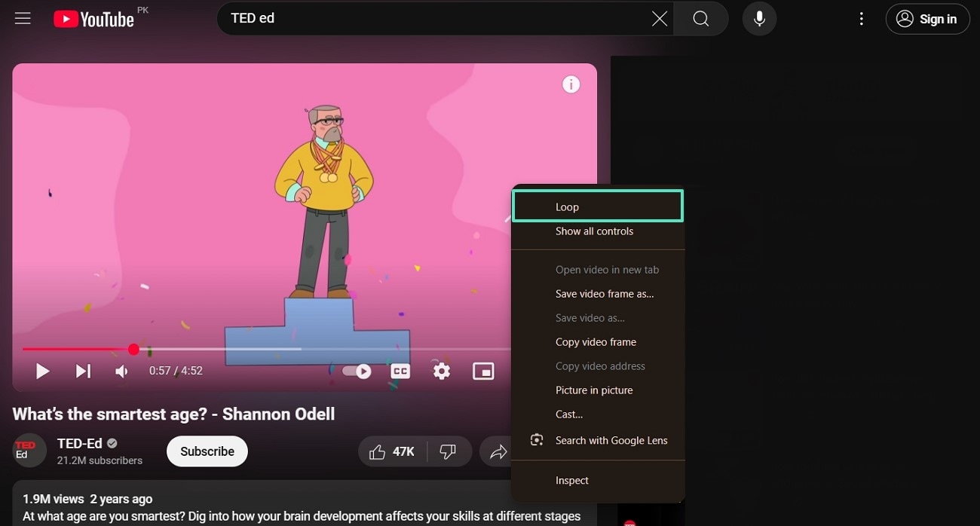Open the player settings gear
The width and height of the screenshot is (980, 526).
pos(442,371)
